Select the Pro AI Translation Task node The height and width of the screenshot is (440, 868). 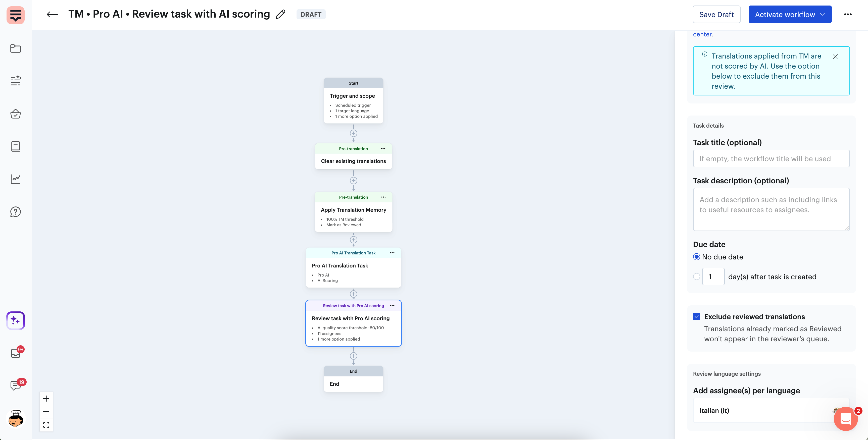pos(354,268)
